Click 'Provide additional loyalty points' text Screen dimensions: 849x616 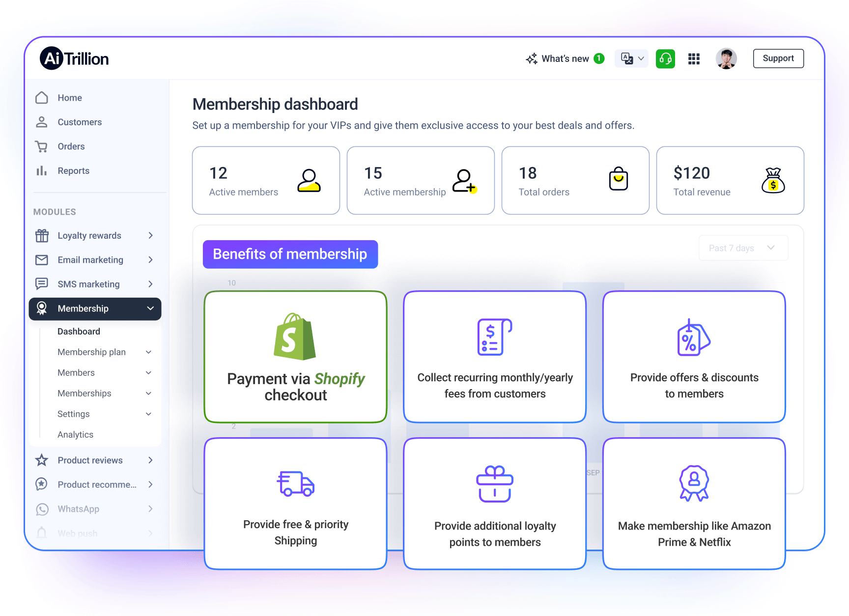pos(495,534)
